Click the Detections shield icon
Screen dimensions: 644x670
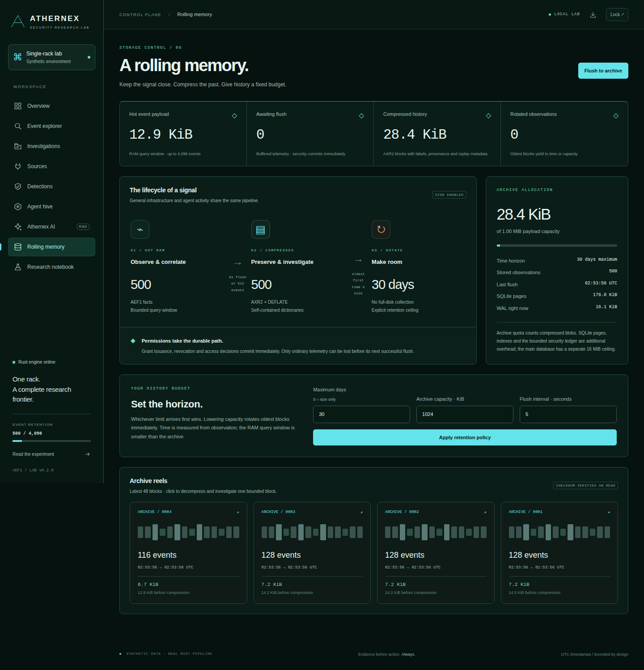click(x=18, y=187)
